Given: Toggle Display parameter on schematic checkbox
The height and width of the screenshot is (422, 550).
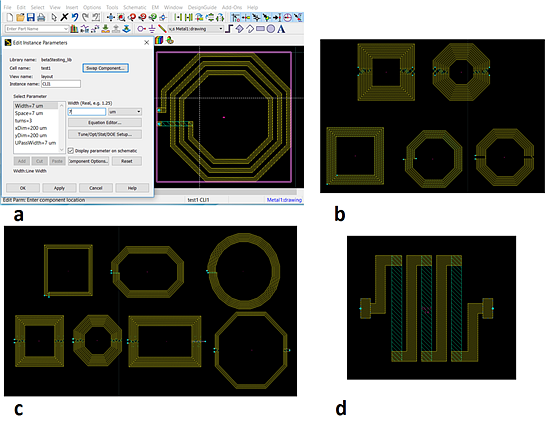Looking at the screenshot, I should (x=71, y=150).
